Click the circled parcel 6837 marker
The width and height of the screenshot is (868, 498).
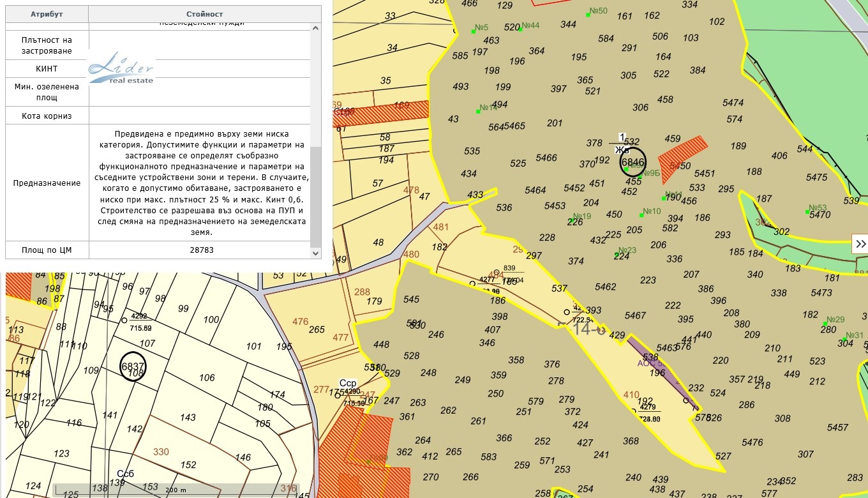[x=133, y=366]
